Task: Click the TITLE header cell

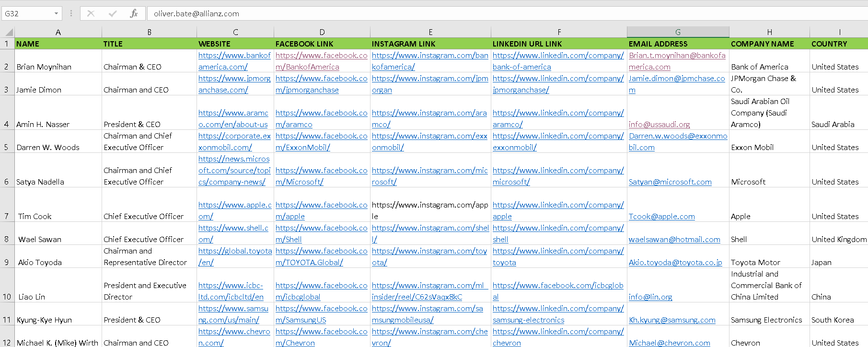Action: coord(149,44)
